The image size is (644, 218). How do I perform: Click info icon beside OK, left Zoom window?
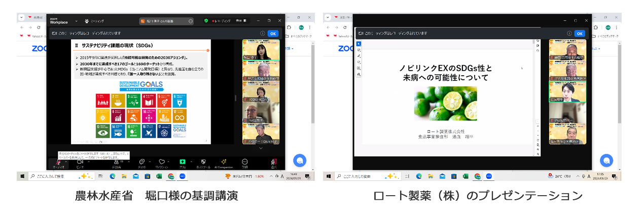click(x=263, y=34)
